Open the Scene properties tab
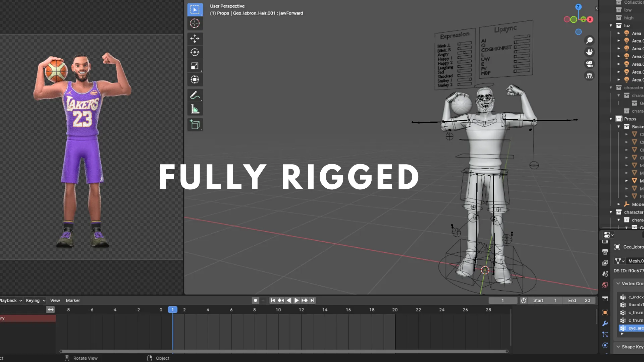Viewport: 644px width, 362px height. point(605,274)
